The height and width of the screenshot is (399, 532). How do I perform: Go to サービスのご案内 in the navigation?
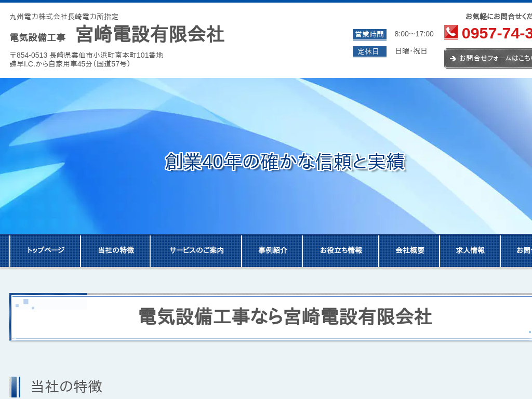[196, 250]
